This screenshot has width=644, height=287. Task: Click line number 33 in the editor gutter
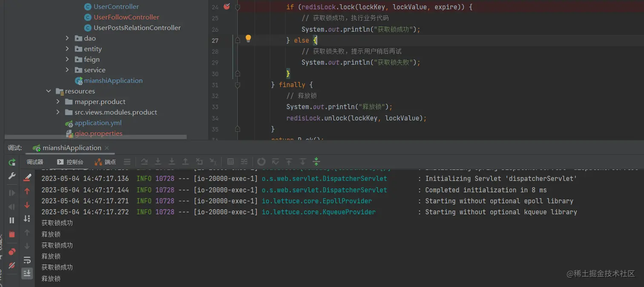[215, 107]
